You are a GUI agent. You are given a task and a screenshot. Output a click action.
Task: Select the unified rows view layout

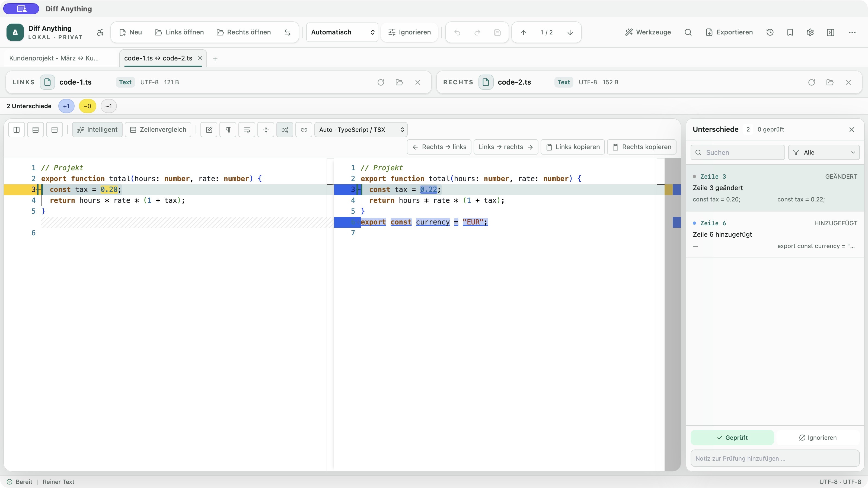tap(35, 130)
